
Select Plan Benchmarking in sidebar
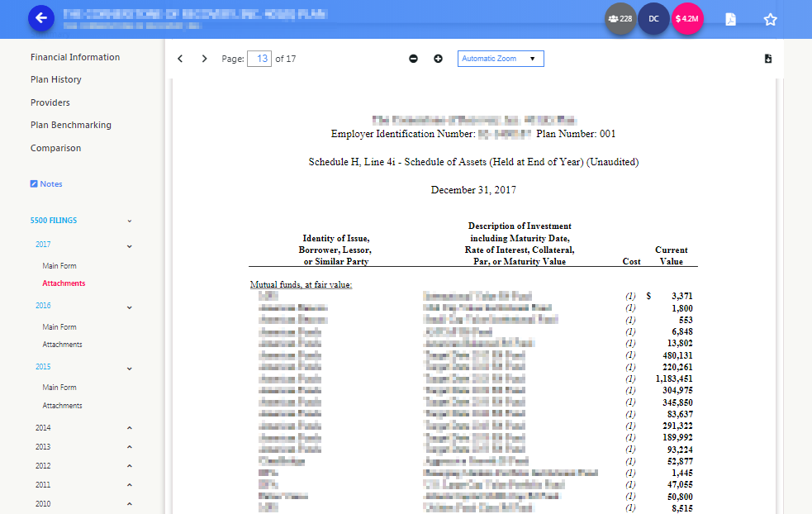tap(71, 125)
